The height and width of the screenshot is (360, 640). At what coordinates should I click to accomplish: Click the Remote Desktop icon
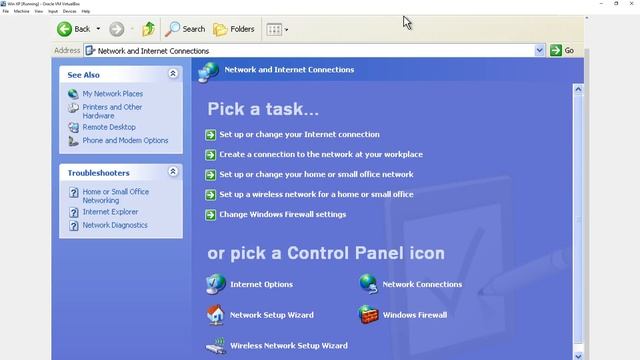(73, 127)
